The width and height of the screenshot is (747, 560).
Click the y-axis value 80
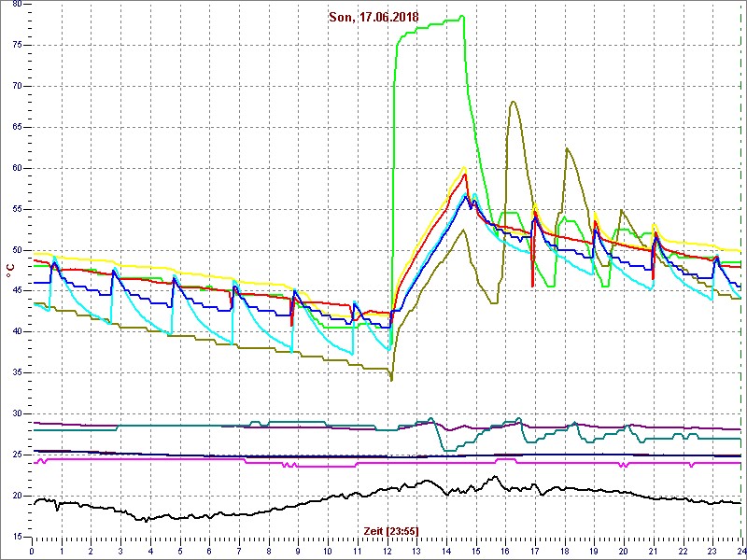[x=17, y=4]
